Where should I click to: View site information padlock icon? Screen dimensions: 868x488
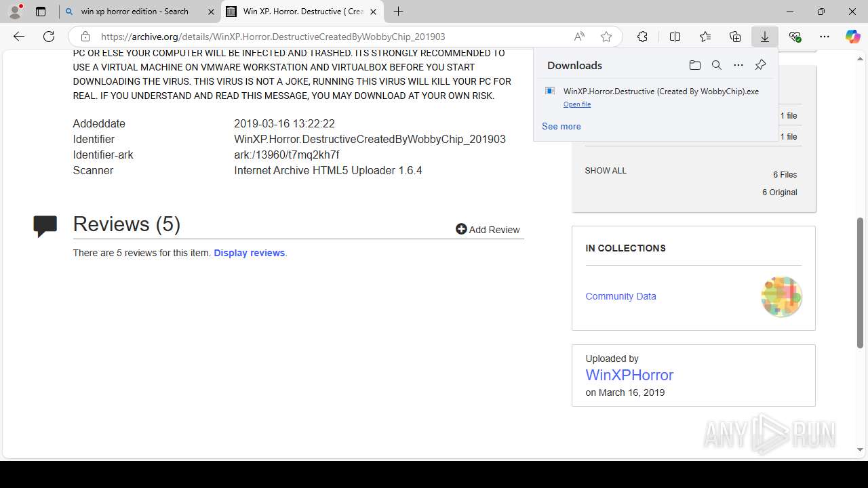pyautogui.click(x=85, y=37)
